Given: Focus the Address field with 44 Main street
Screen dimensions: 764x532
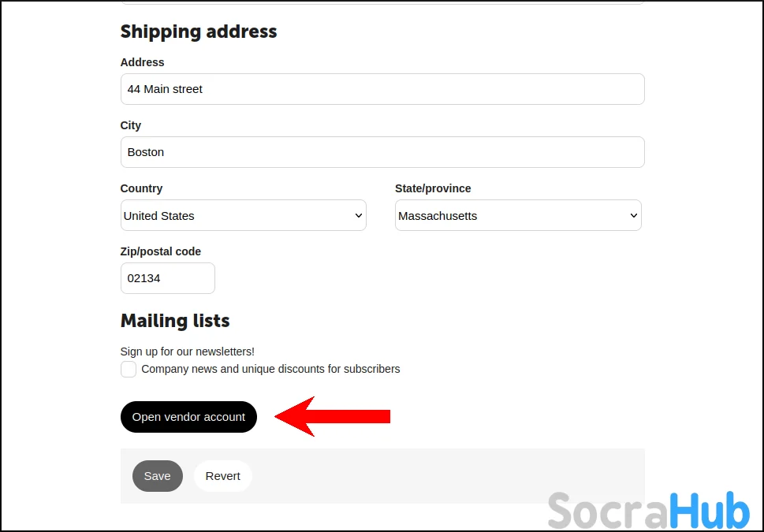Looking at the screenshot, I should (382, 89).
